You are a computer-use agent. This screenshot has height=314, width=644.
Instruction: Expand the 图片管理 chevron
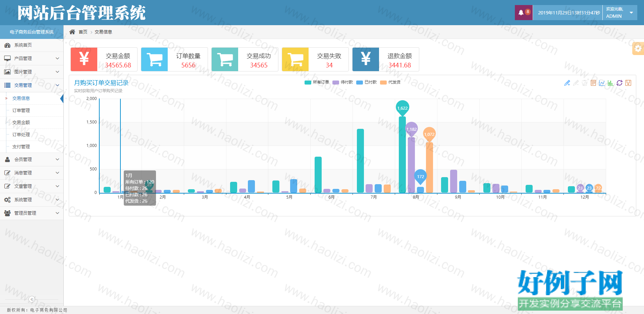pos(57,72)
